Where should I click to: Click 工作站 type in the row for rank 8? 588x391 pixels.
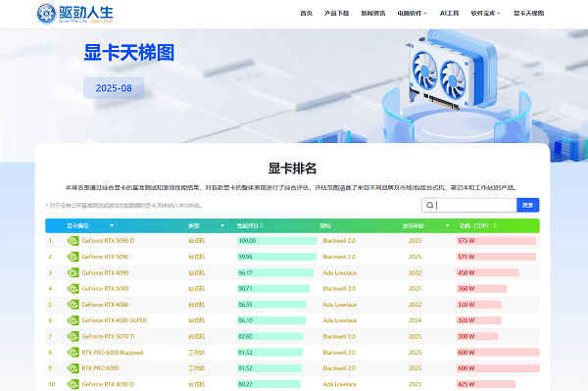196,353
